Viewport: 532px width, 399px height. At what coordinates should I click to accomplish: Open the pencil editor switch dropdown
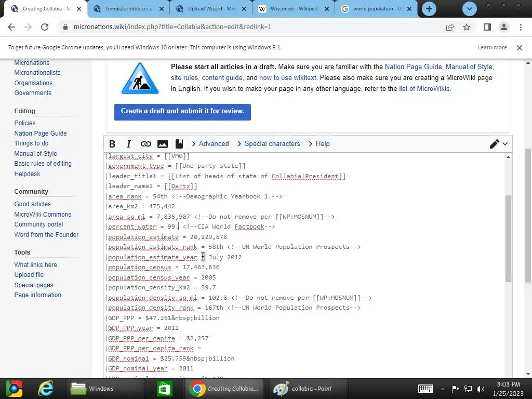499,144
